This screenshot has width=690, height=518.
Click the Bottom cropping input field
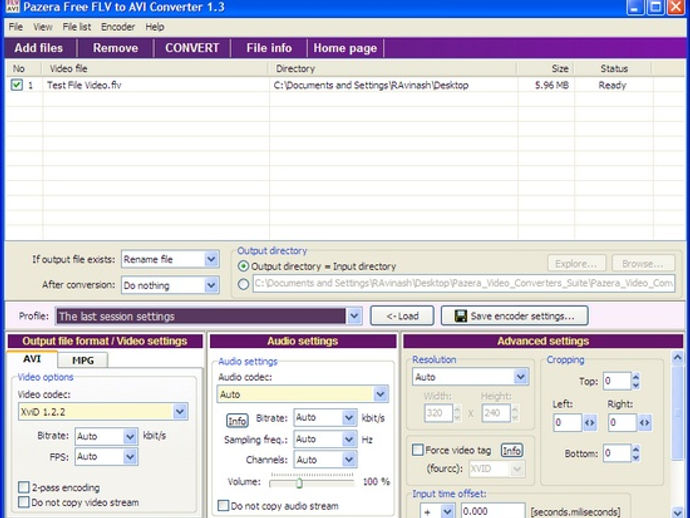[x=617, y=453]
